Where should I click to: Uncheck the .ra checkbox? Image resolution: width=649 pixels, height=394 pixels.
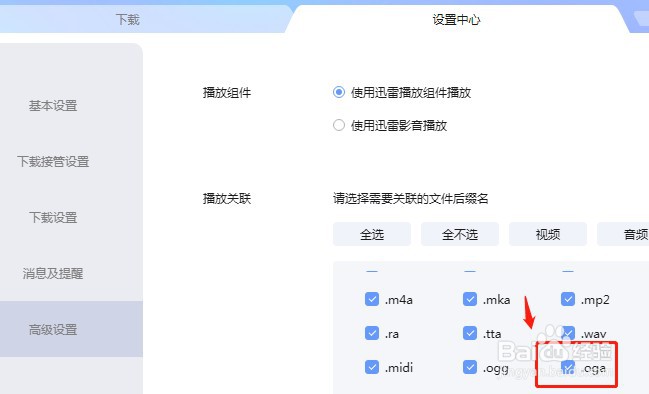[372, 333]
